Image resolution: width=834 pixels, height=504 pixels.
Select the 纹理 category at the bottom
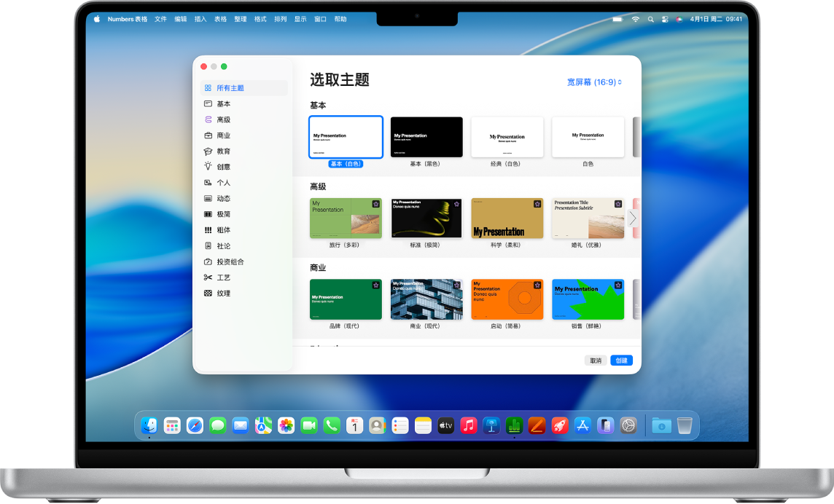pos(223,293)
